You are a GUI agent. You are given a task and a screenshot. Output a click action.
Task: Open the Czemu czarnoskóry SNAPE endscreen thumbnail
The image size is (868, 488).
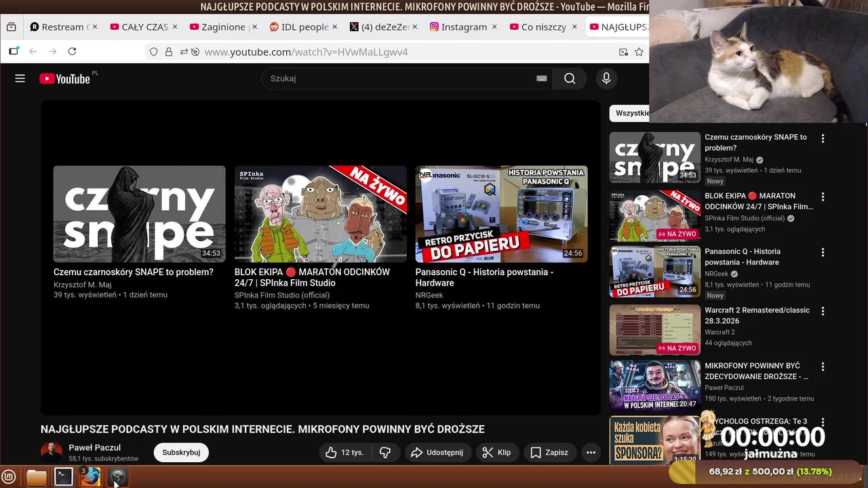(139, 214)
